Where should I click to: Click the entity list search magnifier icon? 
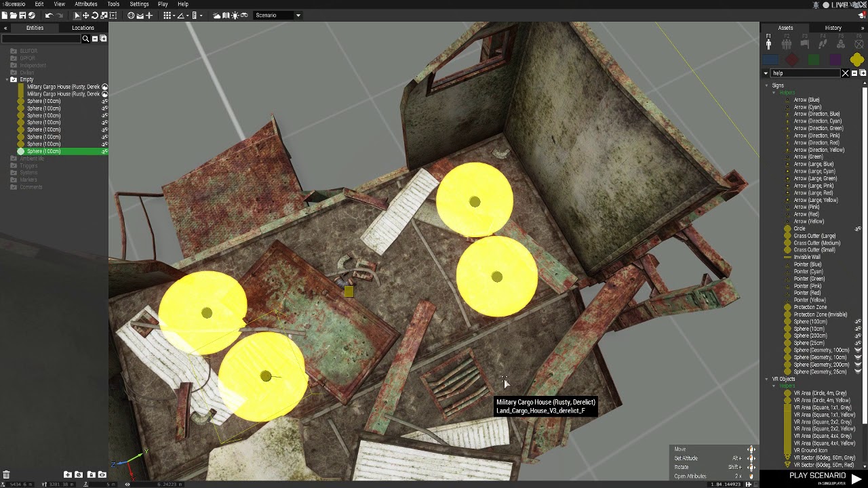pos(85,39)
